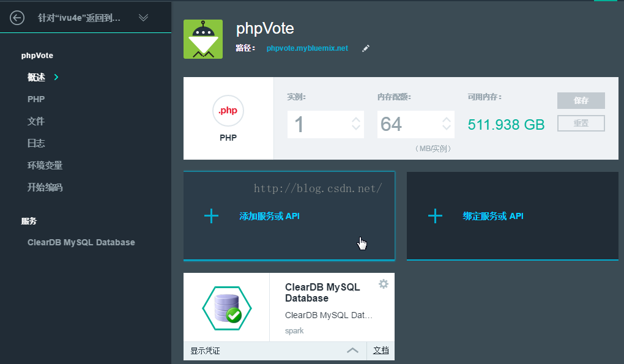The height and width of the screenshot is (364, 624).
Task: Click the ClearDB database hexagon icon
Action: (227, 308)
